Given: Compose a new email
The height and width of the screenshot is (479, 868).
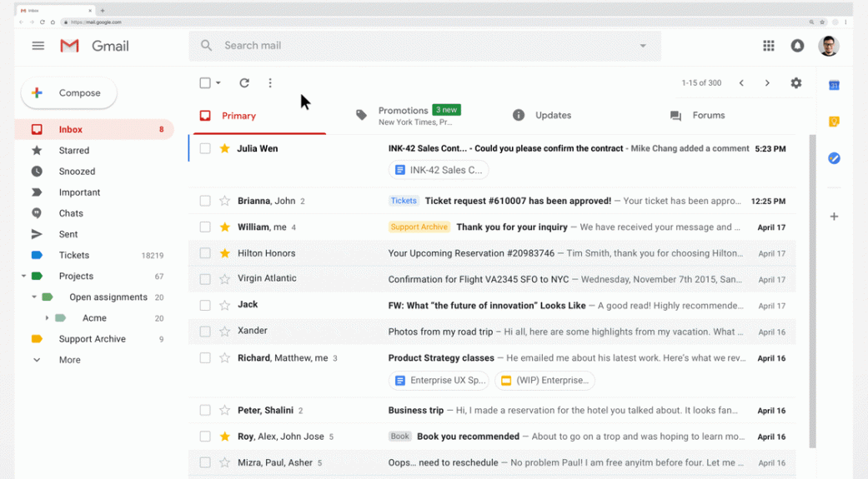Looking at the screenshot, I should coord(68,93).
